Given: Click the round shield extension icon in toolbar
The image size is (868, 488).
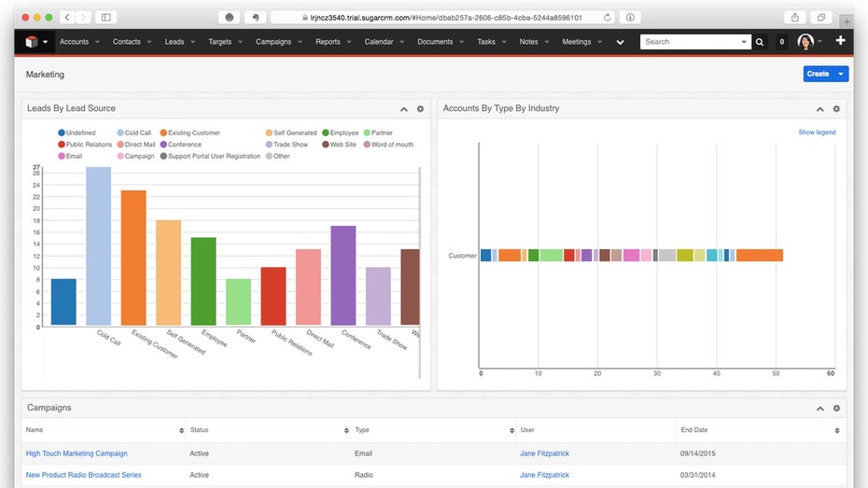Looking at the screenshot, I should coord(230,18).
